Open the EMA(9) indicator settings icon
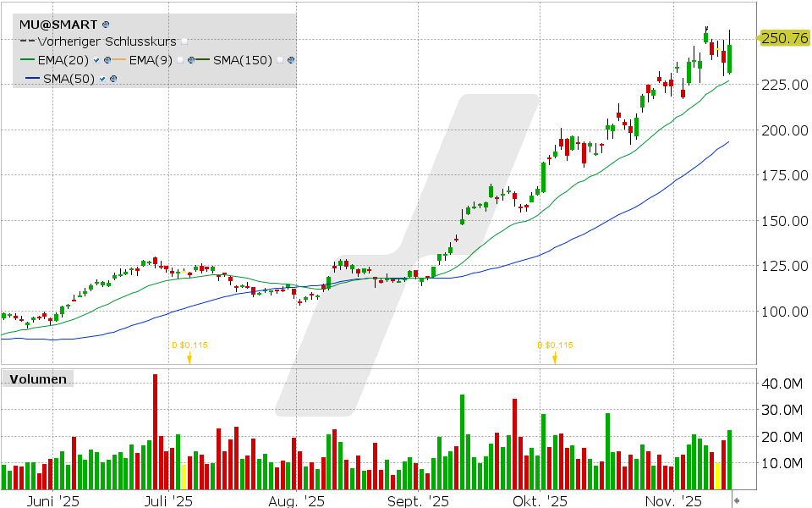Screen dimensions: 812x508 coord(191,60)
